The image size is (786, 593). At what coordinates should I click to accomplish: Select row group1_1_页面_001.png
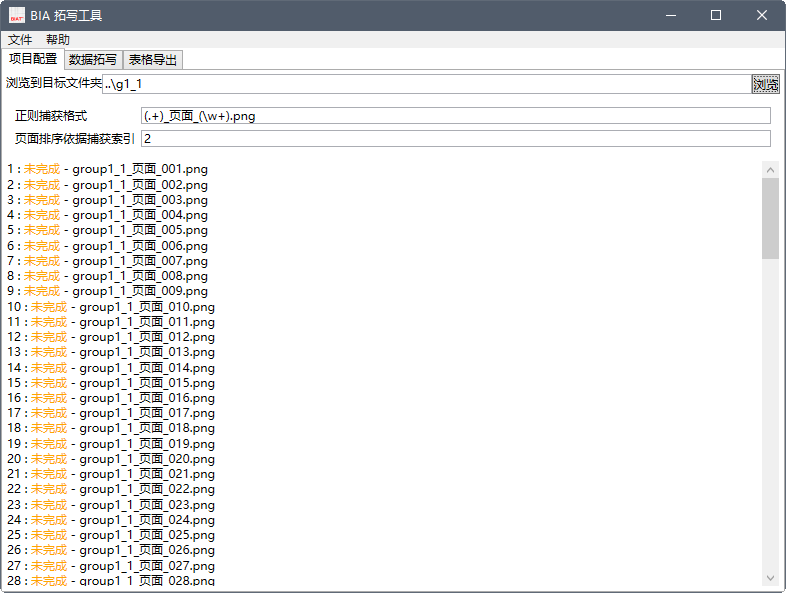click(x=108, y=169)
